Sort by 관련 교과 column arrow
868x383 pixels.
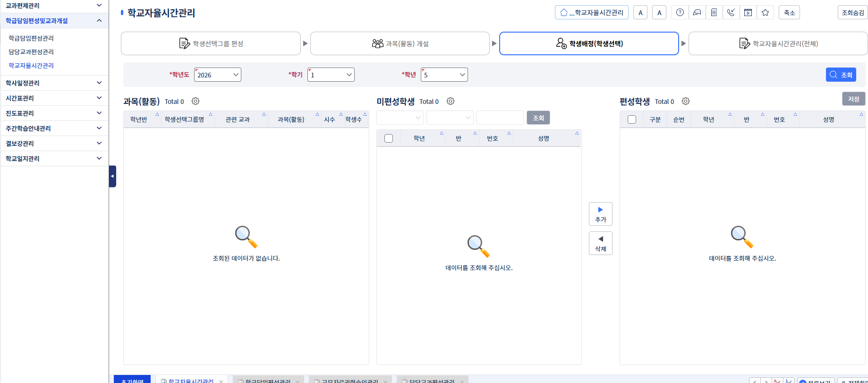pos(264,114)
